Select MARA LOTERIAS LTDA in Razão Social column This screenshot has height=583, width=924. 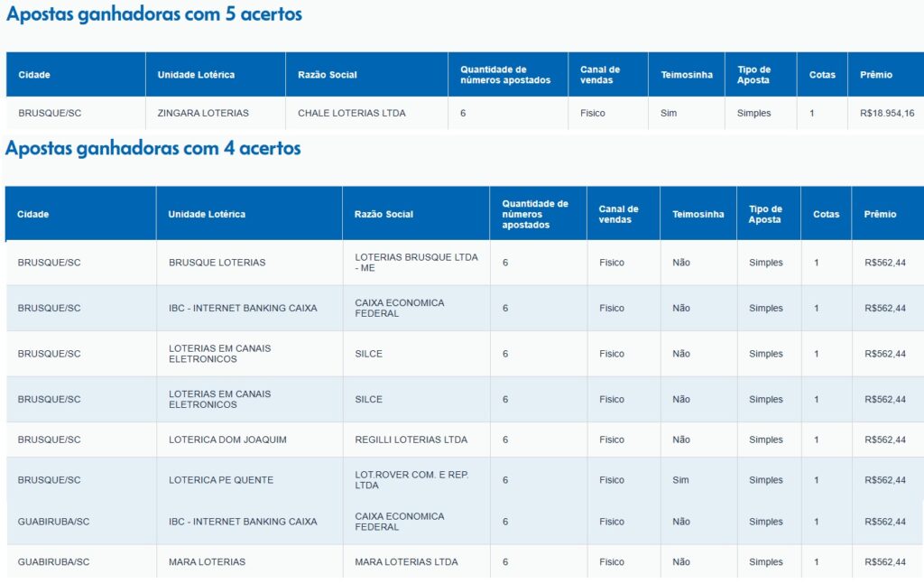pyautogui.click(x=406, y=561)
